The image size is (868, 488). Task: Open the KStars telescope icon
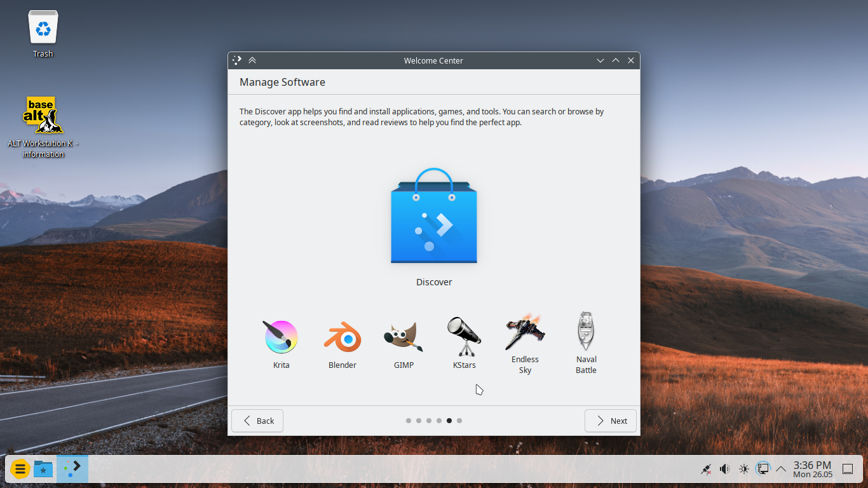[x=465, y=337]
